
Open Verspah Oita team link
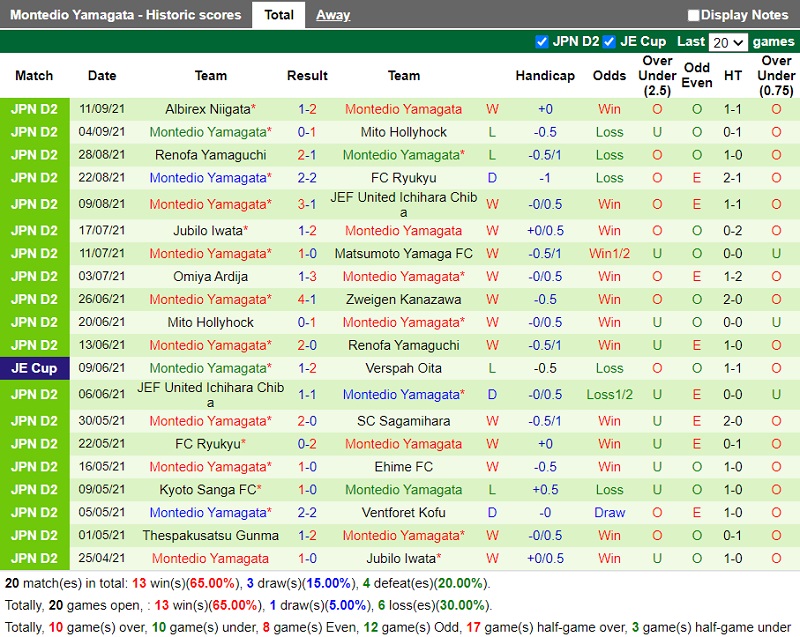403,368
